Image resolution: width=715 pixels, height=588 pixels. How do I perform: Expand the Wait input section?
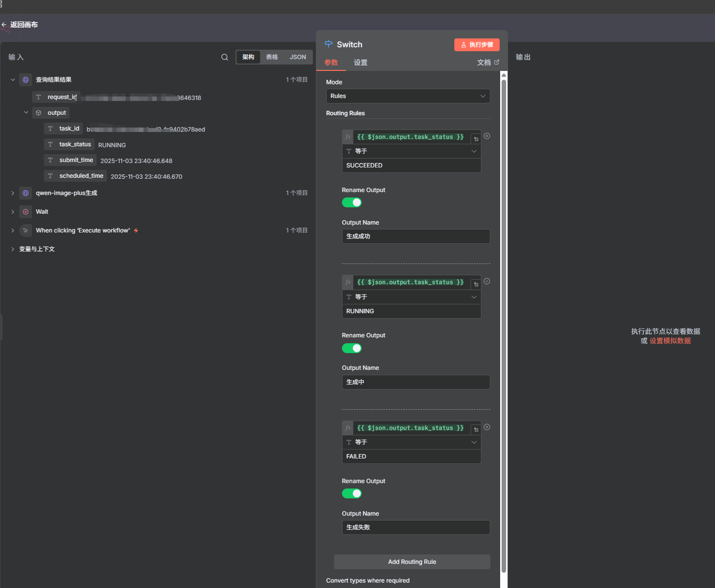[13, 212]
